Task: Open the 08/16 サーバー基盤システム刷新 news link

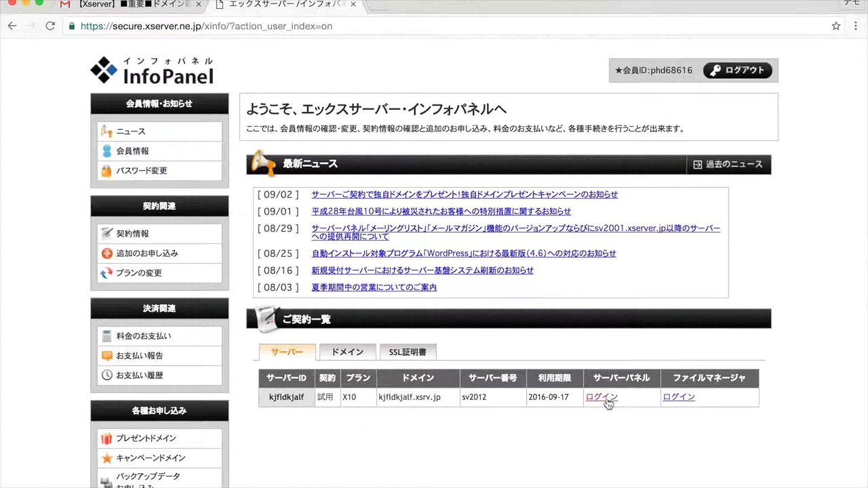Action: point(422,270)
